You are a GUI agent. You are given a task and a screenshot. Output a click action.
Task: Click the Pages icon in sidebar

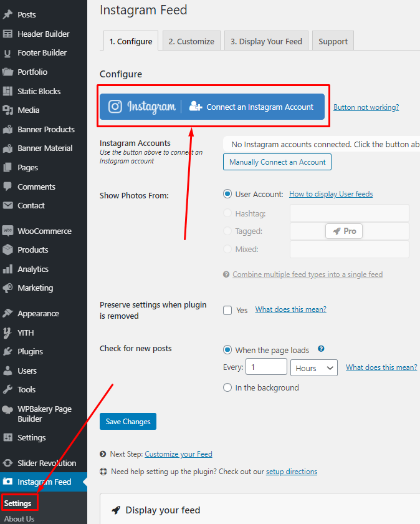[x=7, y=167]
